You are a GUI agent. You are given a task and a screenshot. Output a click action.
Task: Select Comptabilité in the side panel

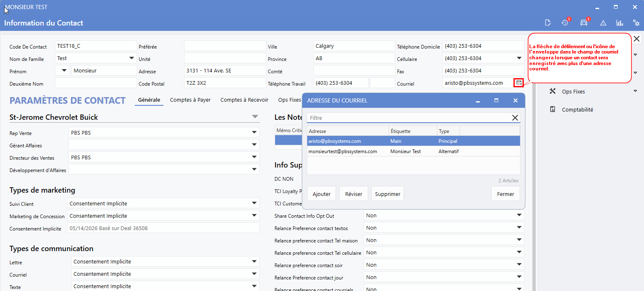click(577, 109)
